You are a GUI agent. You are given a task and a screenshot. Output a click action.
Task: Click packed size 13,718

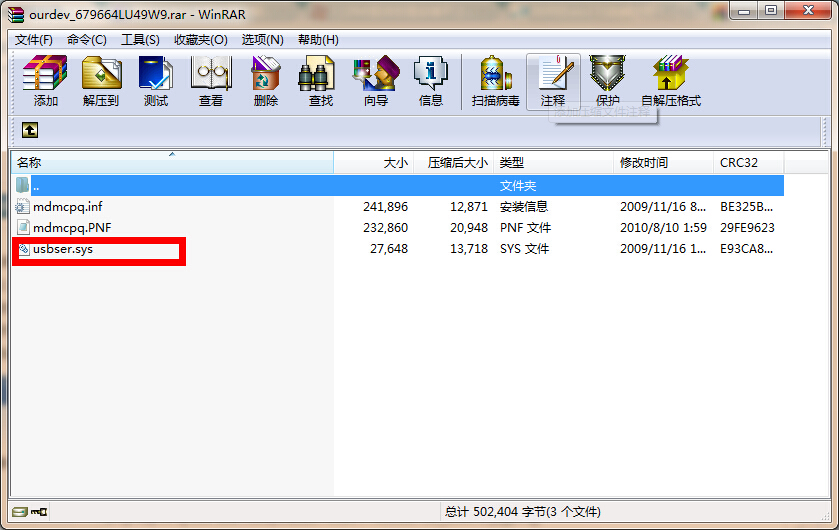coord(469,249)
